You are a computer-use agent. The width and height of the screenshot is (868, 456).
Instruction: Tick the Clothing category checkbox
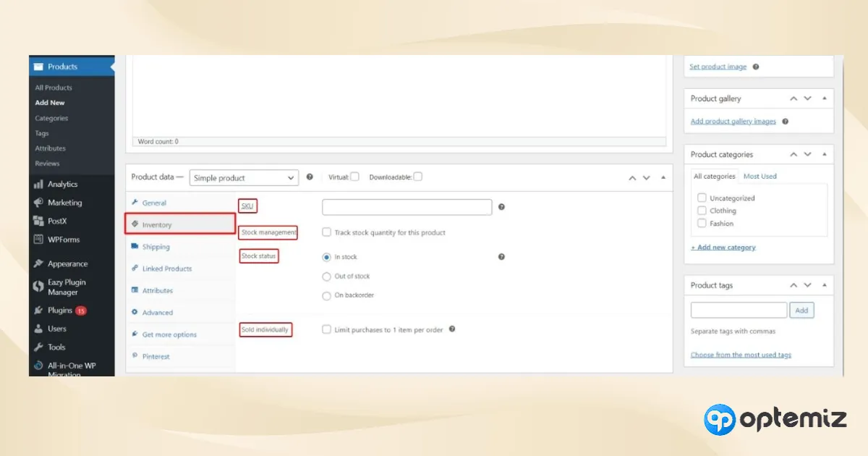click(702, 211)
